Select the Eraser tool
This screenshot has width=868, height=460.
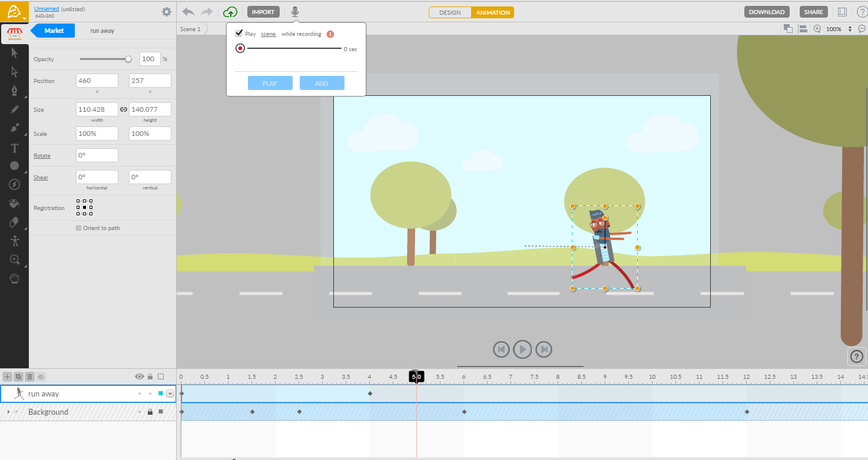click(15, 222)
